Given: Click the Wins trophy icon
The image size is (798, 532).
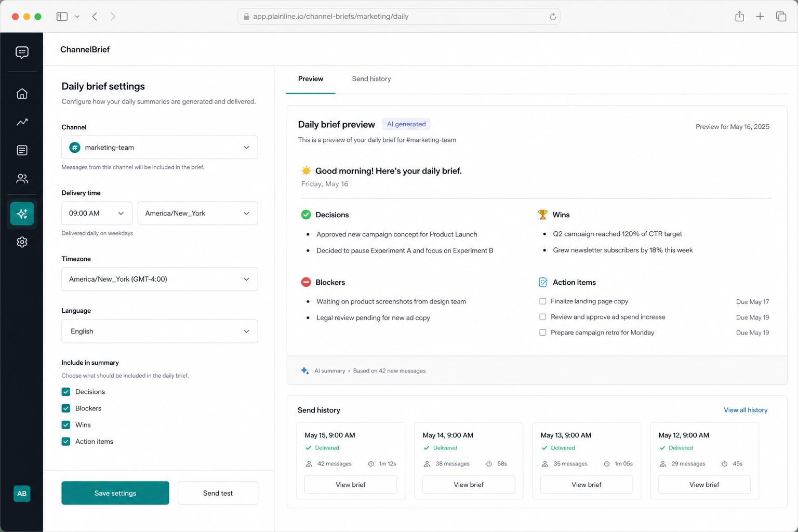Looking at the screenshot, I should pos(543,215).
